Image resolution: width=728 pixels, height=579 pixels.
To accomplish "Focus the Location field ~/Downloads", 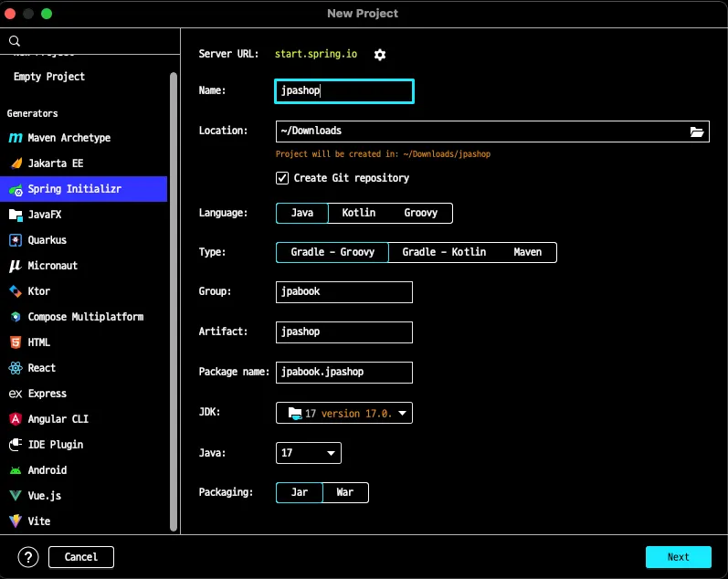I will coord(492,132).
